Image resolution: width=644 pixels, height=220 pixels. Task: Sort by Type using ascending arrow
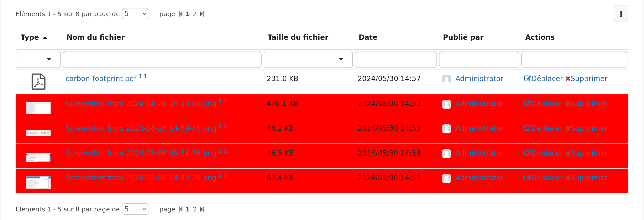pos(45,38)
